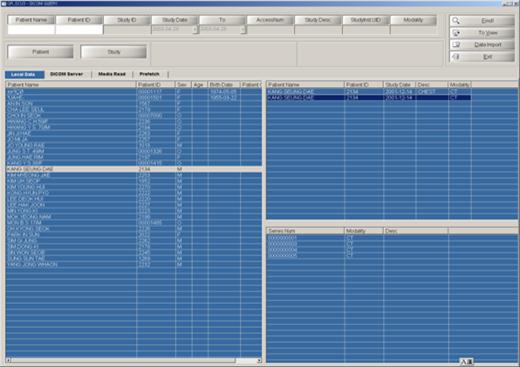
Task: Click the magnifier icon on Find button
Action: (456, 21)
